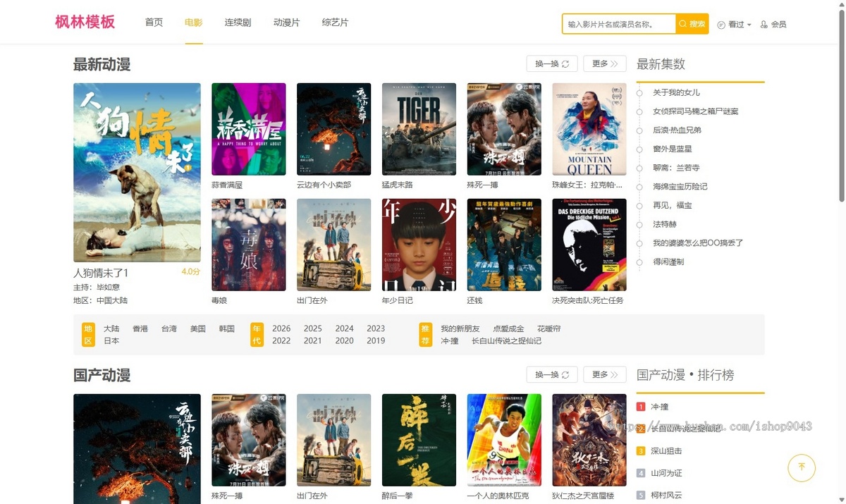Open the 首页 navigation tab
Viewport: 846px width, 504px height.
[x=154, y=23]
